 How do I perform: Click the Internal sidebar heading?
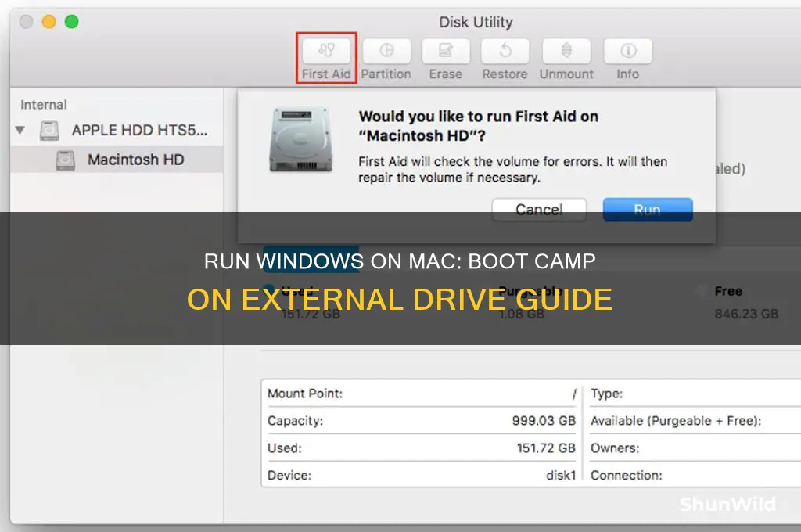click(44, 105)
